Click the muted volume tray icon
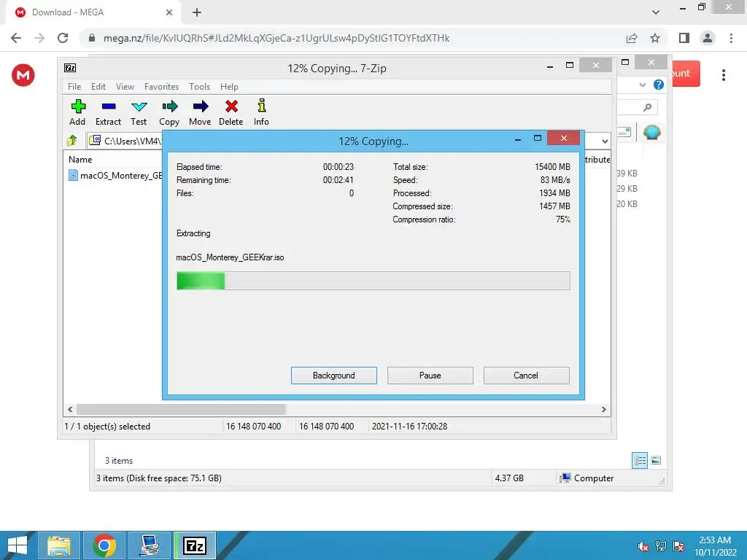Image resolution: width=747 pixels, height=560 pixels. click(x=643, y=546)
